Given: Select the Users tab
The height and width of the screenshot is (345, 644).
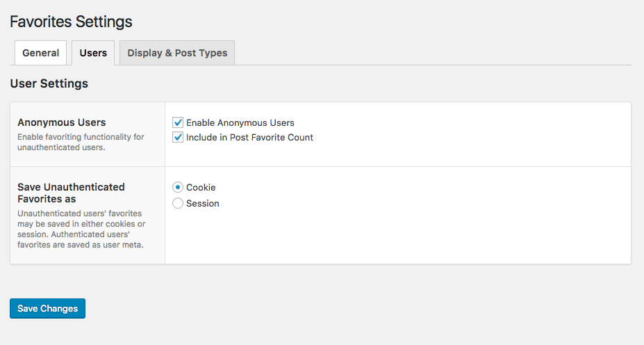Looking at the screenshot, I should coord(93,53).
